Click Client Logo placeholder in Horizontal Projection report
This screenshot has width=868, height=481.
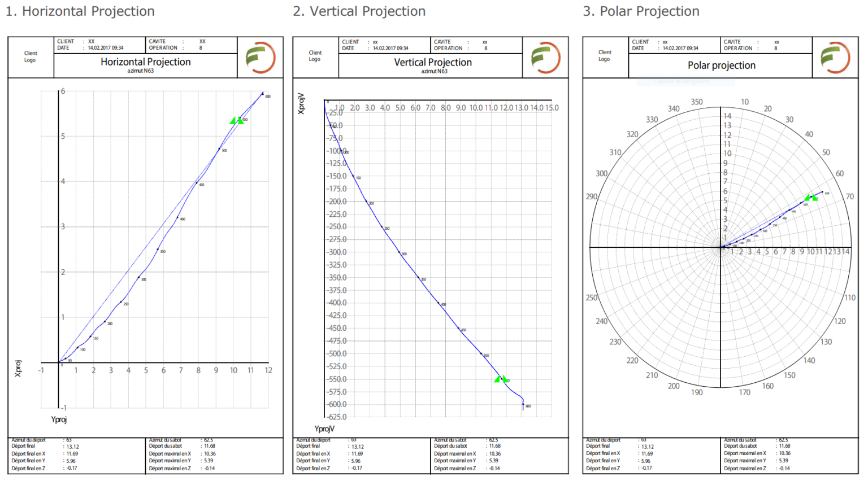(31, 57)
